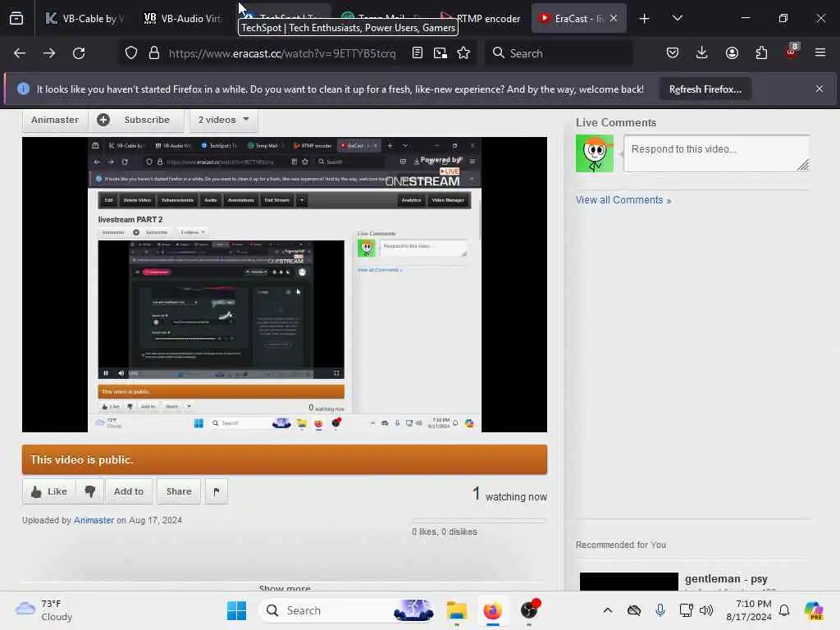Image resolution: width=840 pixels, height=630 pixels.
Task: Click the Share button
Action: (x=179, y=491)
